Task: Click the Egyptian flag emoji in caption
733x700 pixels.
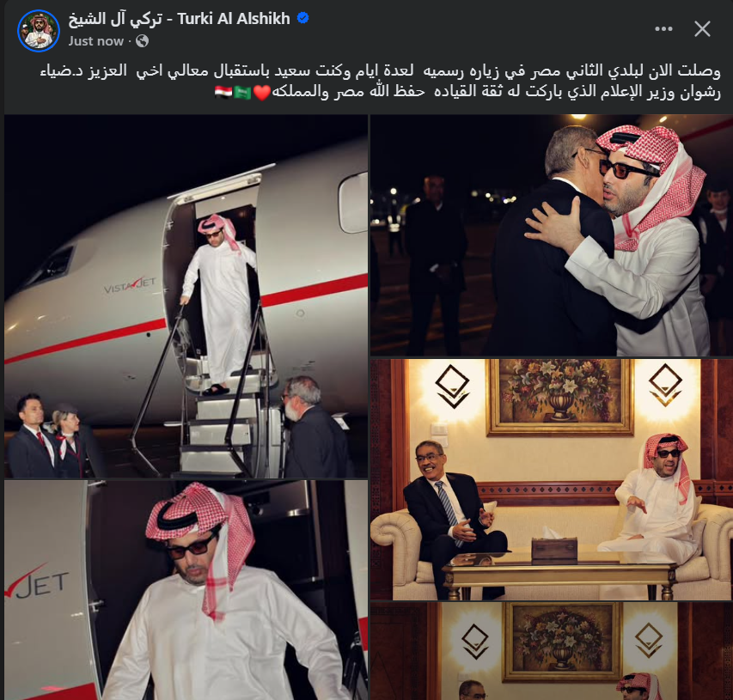Action: [224, 93]
